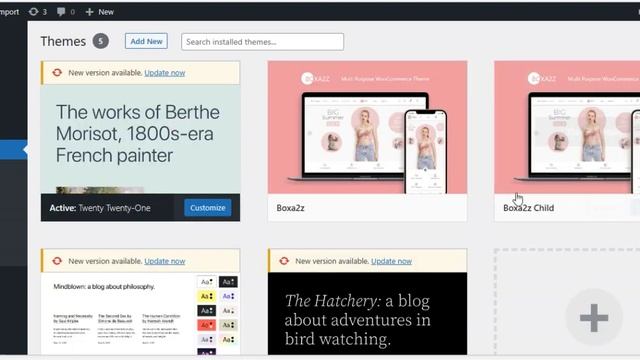The image size is (640, 360).
Task: Click the theme count badge beside Themes
Action: click(x=100, y=41)
